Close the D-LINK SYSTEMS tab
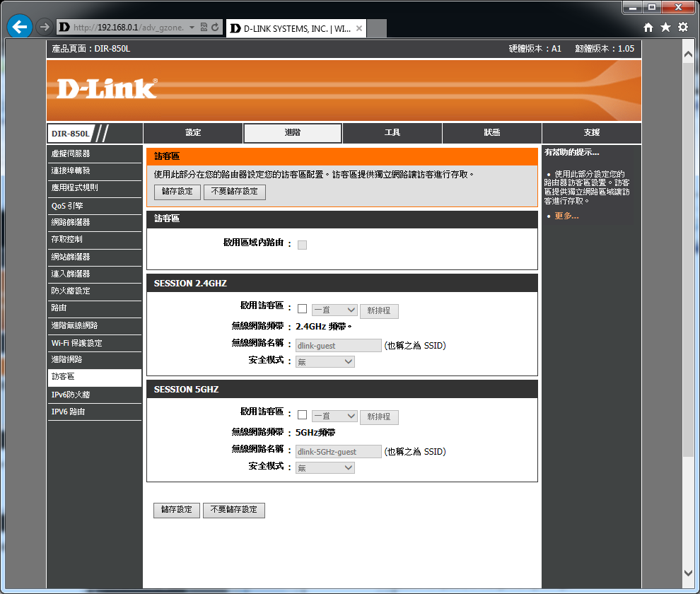 pos(359,28)
